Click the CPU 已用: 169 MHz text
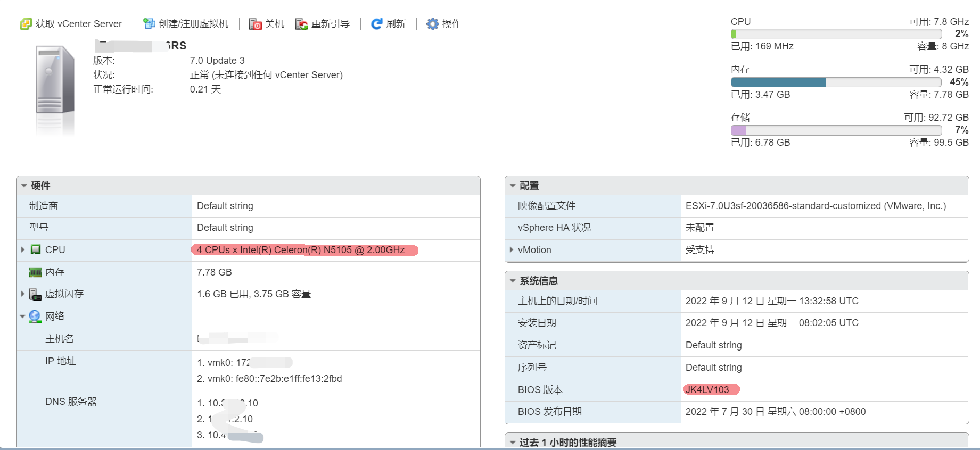 762,46
